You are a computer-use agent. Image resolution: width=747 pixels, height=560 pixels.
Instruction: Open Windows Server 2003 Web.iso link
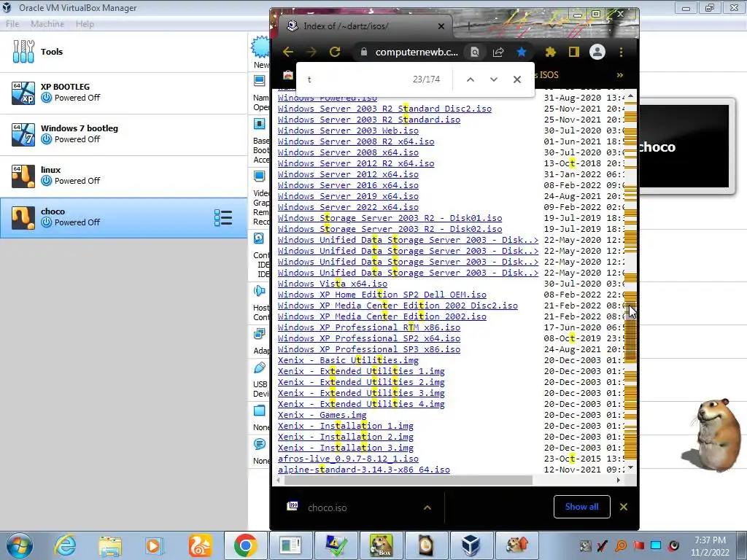coord(348,131)
